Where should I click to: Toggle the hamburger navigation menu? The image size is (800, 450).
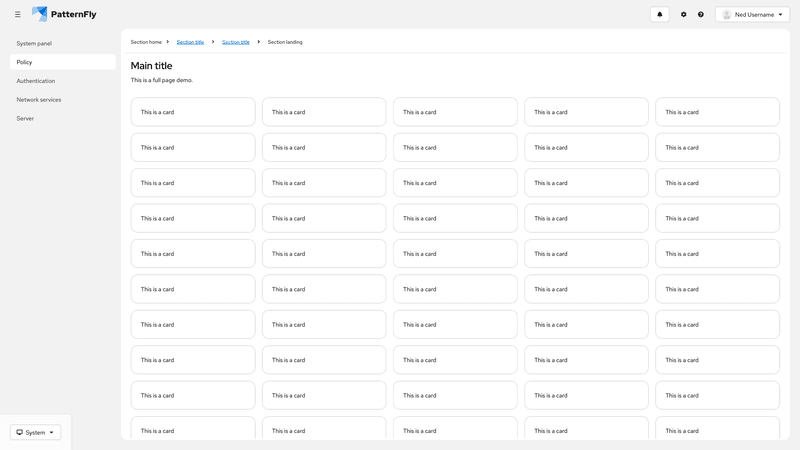17,14
